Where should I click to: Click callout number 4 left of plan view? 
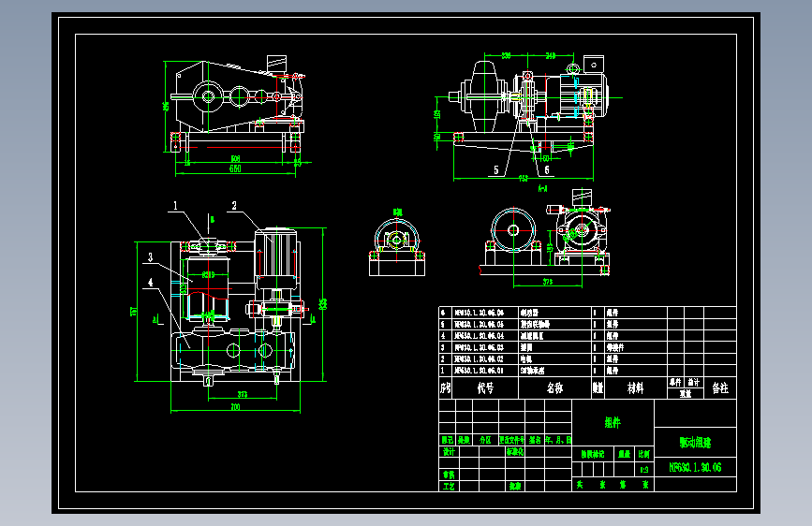pos(150,283)
